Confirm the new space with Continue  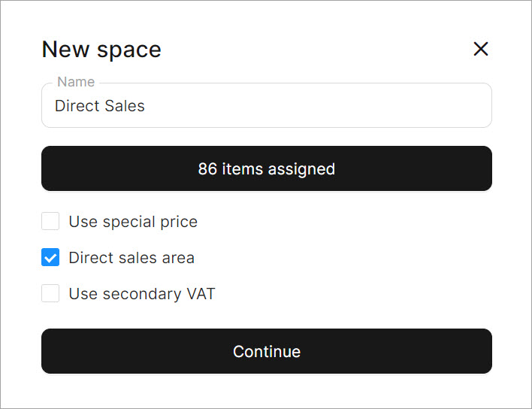[266, 351]
